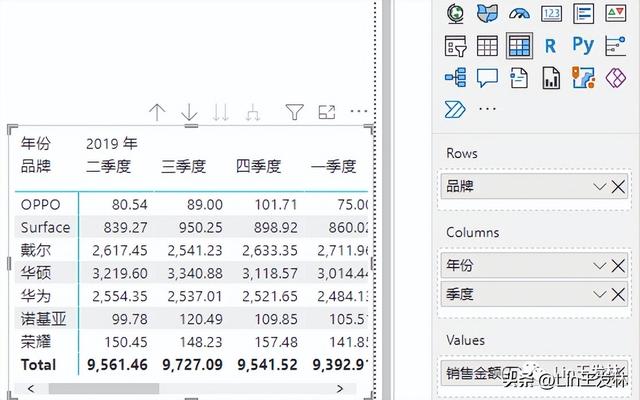The width and height of the screenshot is (640, 400).
Task: Remove the 年份 field from Columns
Action: pos(618,266)
